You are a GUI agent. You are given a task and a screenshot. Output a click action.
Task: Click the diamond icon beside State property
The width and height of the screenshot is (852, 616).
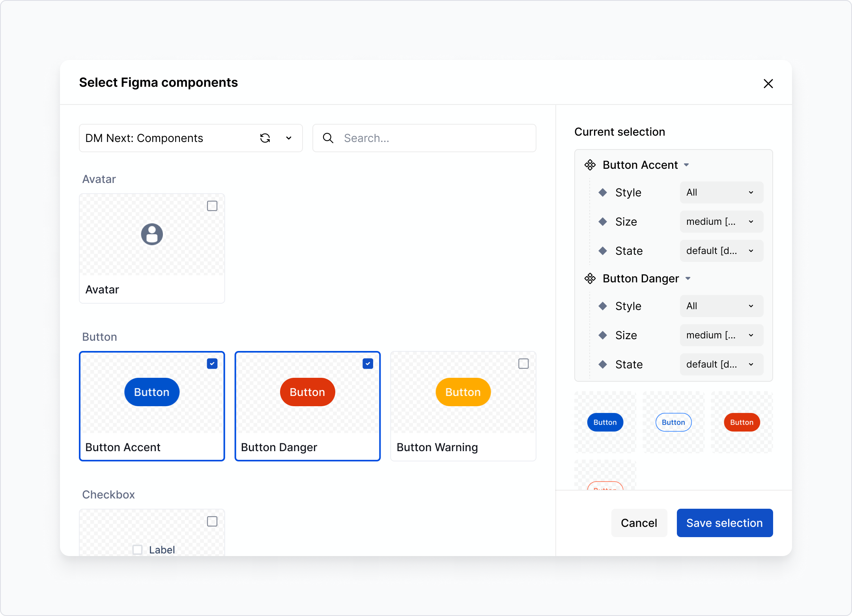pyautogui.click(x=603, y=251)
